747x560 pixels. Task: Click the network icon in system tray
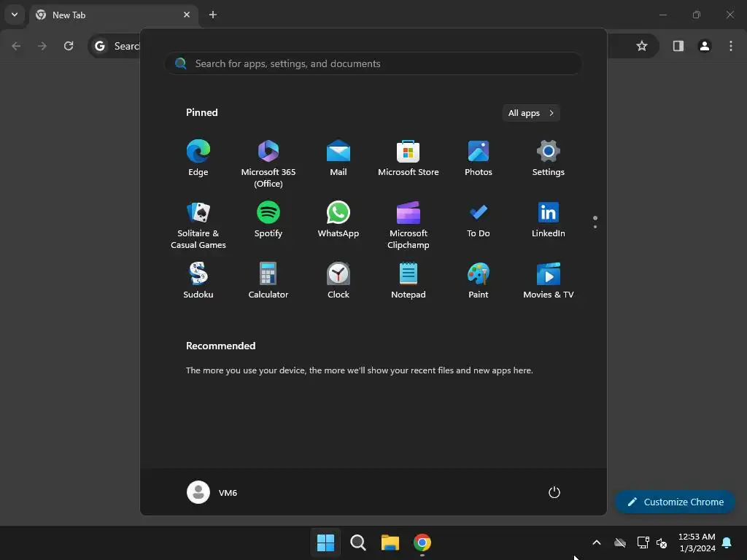[x=643, y=542]
